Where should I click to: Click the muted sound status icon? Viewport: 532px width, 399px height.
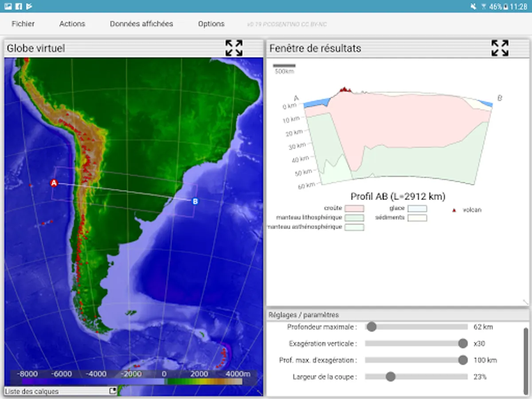tap(473, 7)
